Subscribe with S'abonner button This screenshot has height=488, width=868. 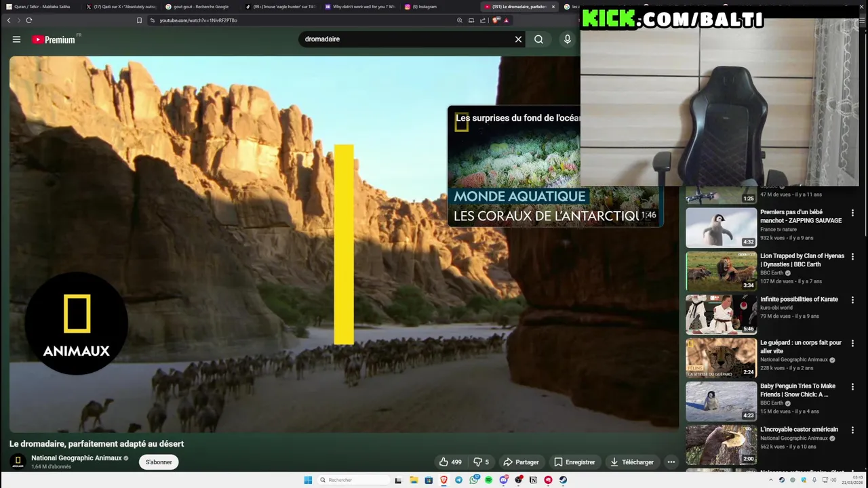pyautogui.click(x=159, y=462)
